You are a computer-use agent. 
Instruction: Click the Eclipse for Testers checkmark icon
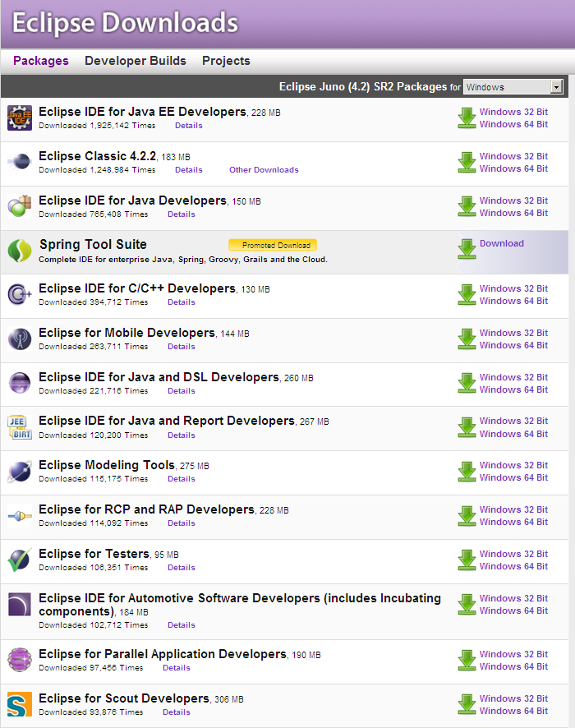20,560
